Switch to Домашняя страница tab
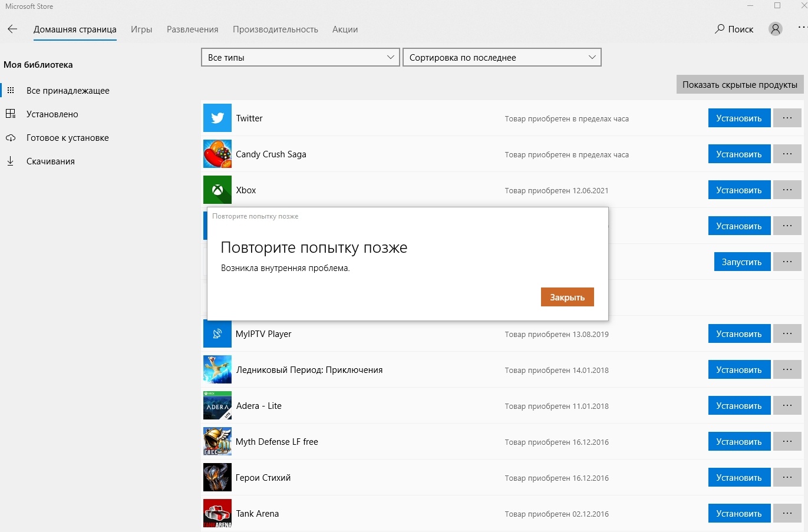808x532 pixels. tap(75, 29)
